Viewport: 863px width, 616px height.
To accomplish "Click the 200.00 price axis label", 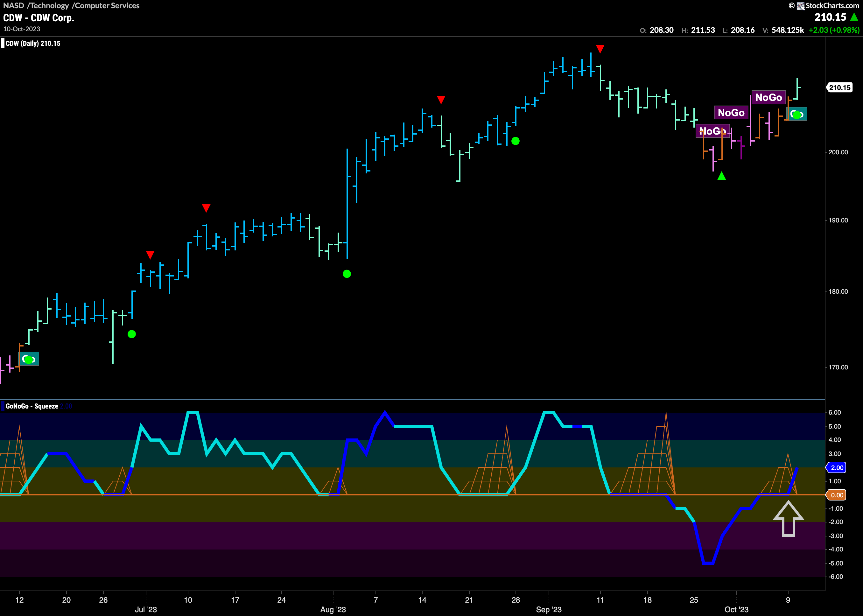I will click(x=838, y=152).
